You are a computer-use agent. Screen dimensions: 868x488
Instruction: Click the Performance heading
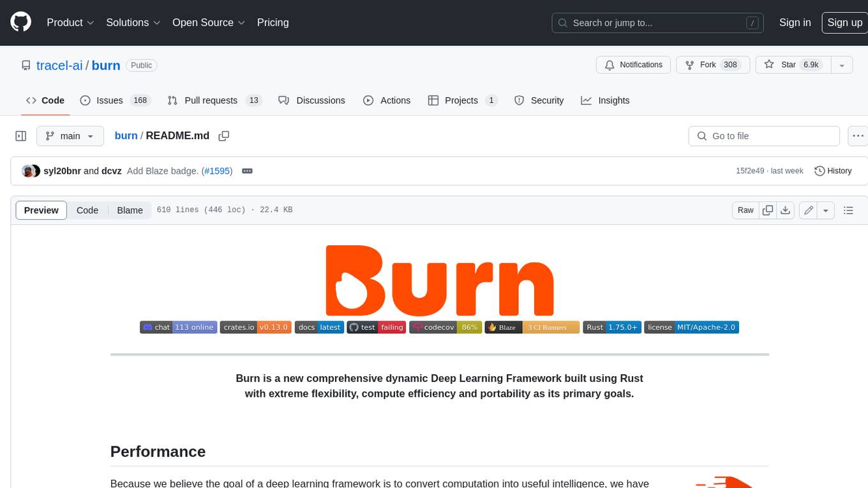158,452
